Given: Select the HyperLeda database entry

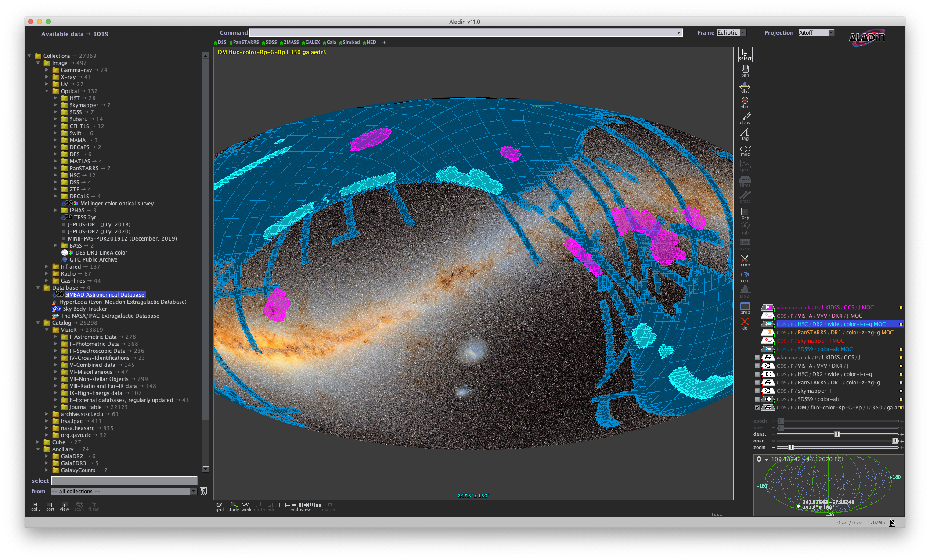Looking at the screenshot, I should [x=123, y=302].
